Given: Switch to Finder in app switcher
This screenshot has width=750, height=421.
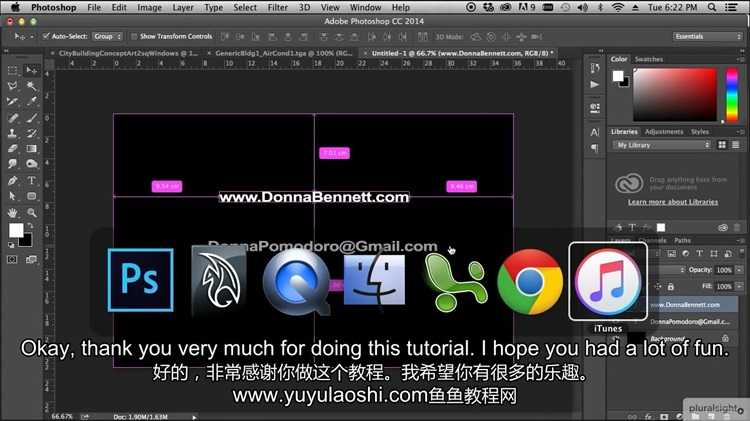Looking at the screenshot, I should tap(374, 280).
